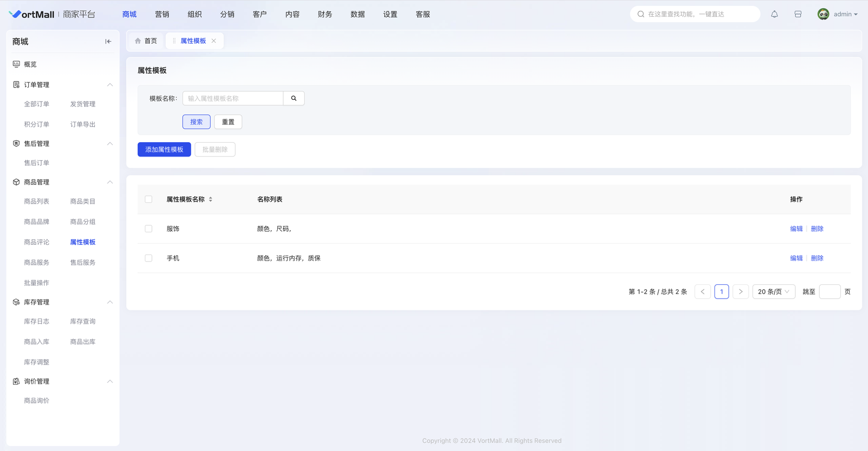Go to the next page arrow

tap(741, 291)
